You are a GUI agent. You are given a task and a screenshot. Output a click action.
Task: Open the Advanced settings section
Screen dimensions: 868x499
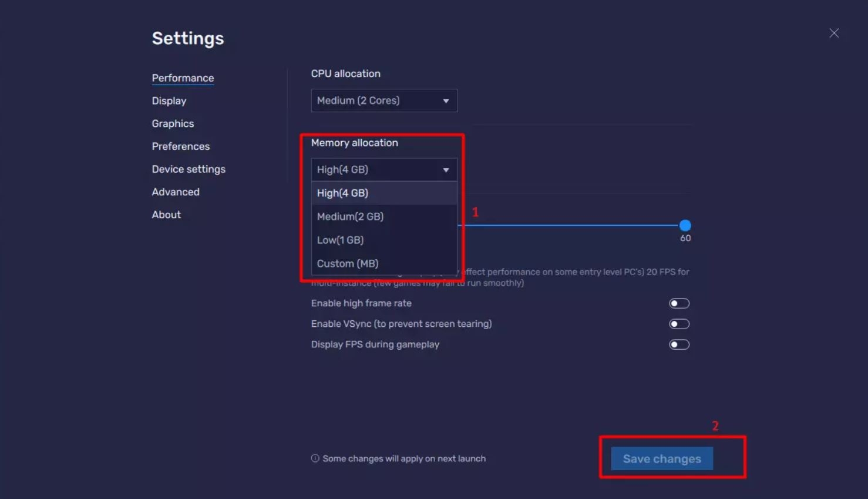[176, 192]
